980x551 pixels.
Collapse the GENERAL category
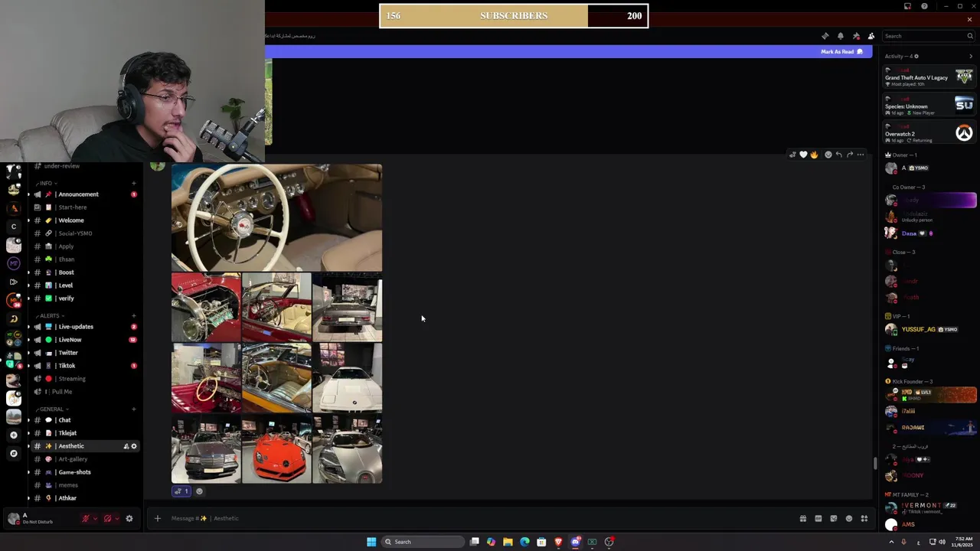(x=51, y=409)
